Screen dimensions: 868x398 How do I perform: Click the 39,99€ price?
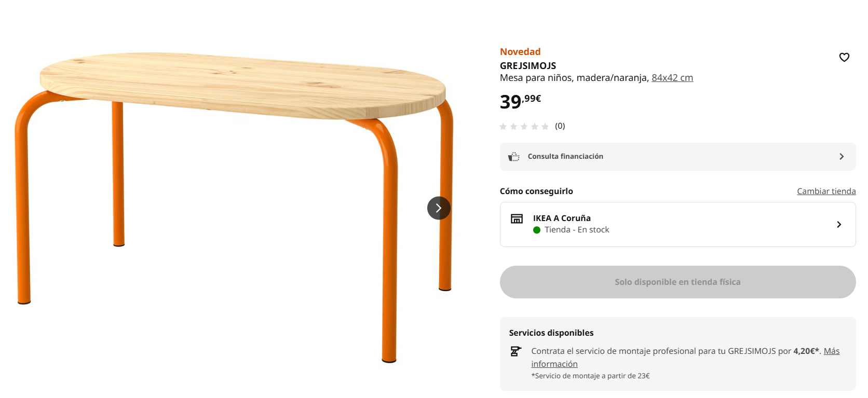520,101
